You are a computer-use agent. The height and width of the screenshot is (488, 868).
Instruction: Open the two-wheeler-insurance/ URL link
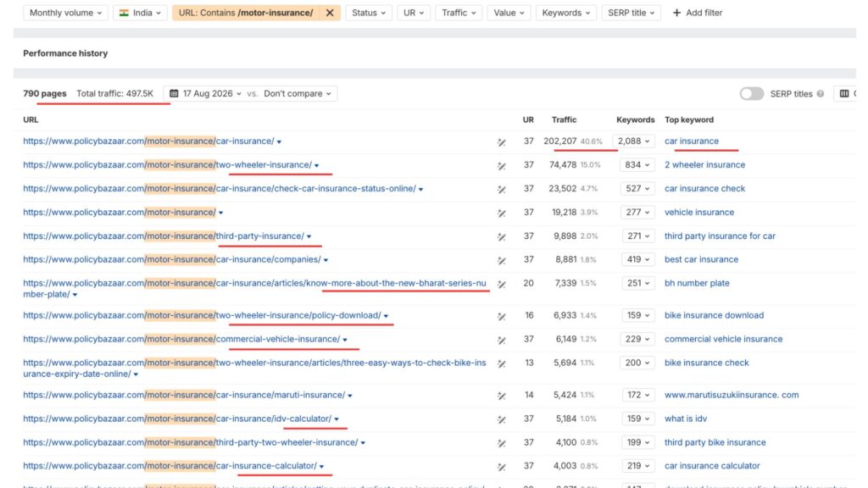(x=167, y=165)
